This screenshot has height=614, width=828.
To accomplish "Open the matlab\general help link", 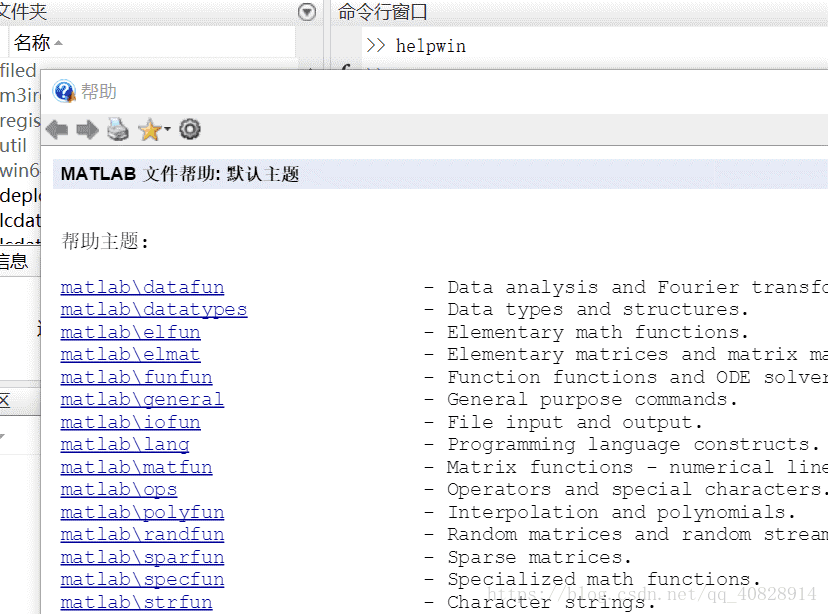I will 142,400.
